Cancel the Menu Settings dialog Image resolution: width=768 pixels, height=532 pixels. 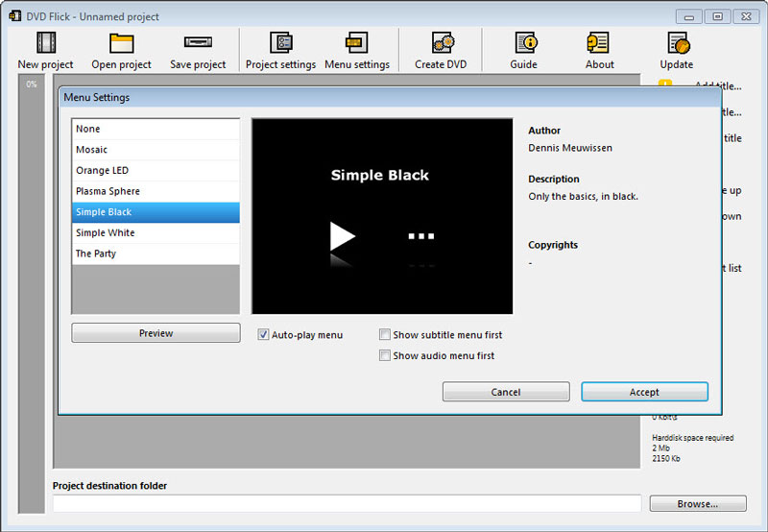506,392
